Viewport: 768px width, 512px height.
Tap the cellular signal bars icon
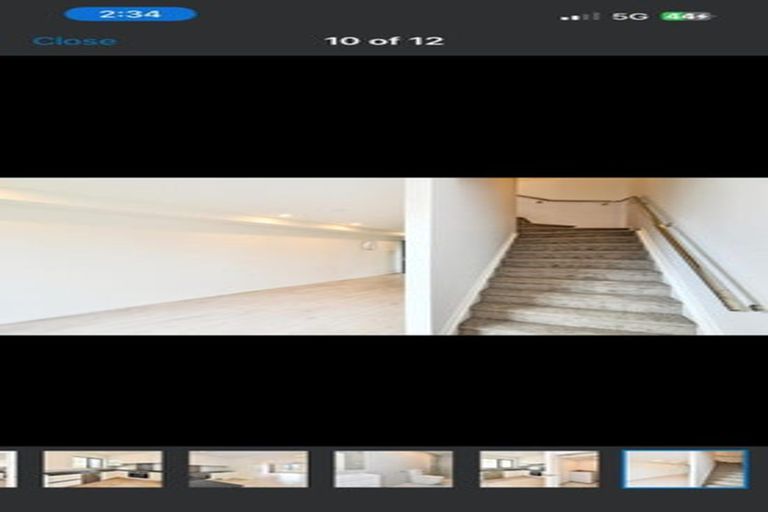[x=580, y=17]
